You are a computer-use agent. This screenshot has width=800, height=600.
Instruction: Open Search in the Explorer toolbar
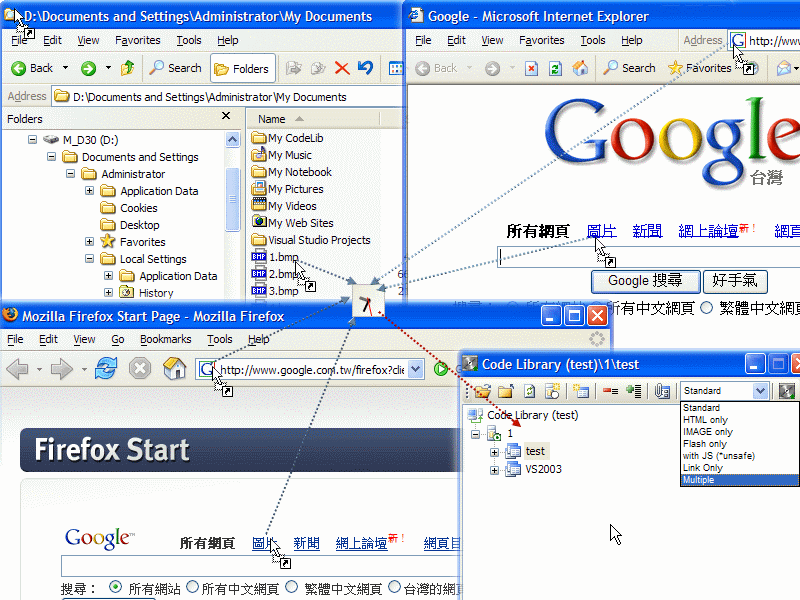coord(175,68)
